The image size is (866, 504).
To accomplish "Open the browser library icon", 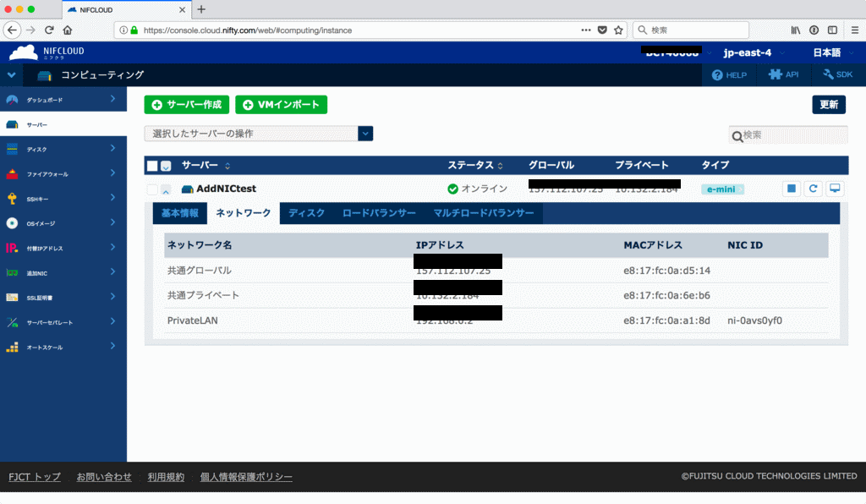I will [795, 30].
